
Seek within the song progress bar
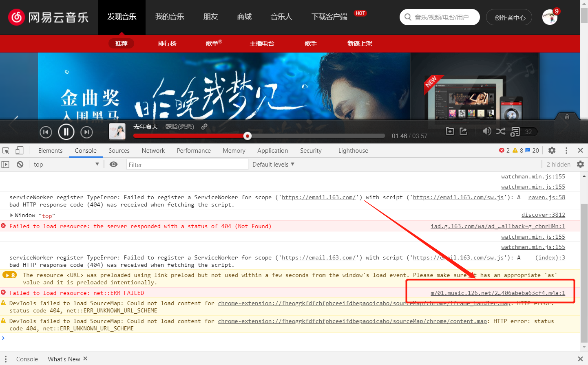coord(285,136)
